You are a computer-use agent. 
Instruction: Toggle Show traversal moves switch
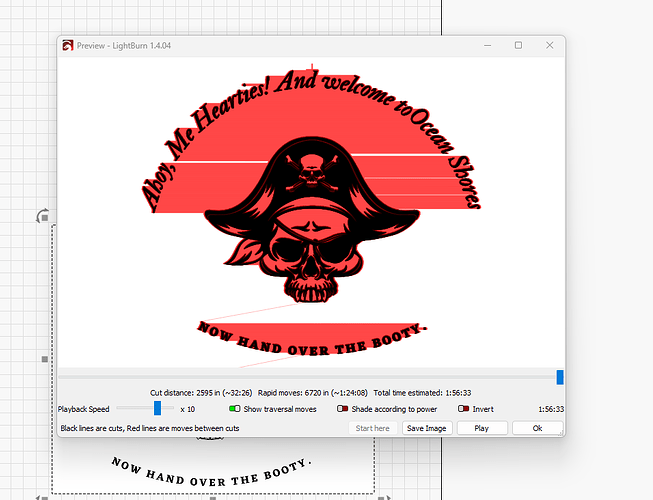[x=234, y=409]
